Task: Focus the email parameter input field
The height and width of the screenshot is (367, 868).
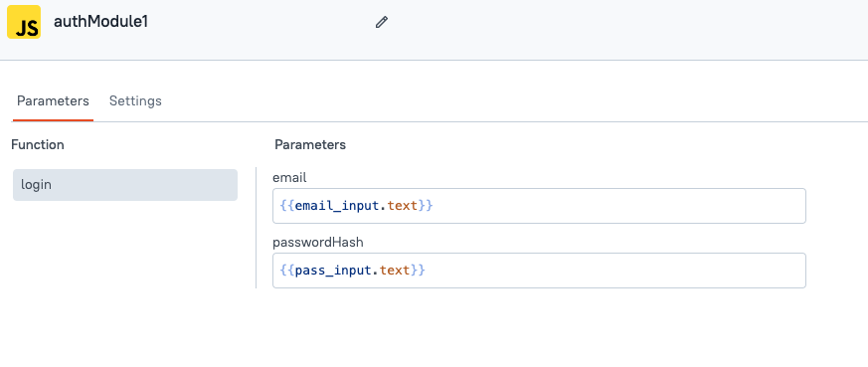Action: 539,206
